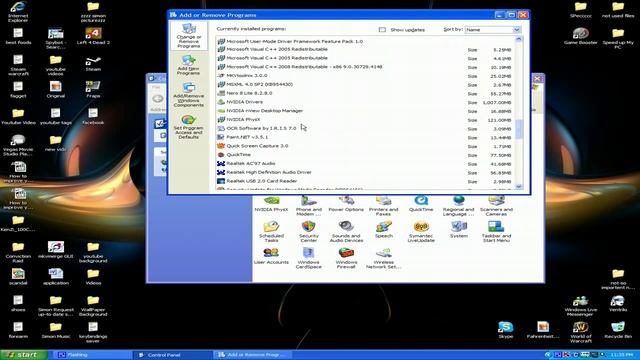The image size is (640, 360).
Task: Open Security Center in Control Panel
Action: 309,231
